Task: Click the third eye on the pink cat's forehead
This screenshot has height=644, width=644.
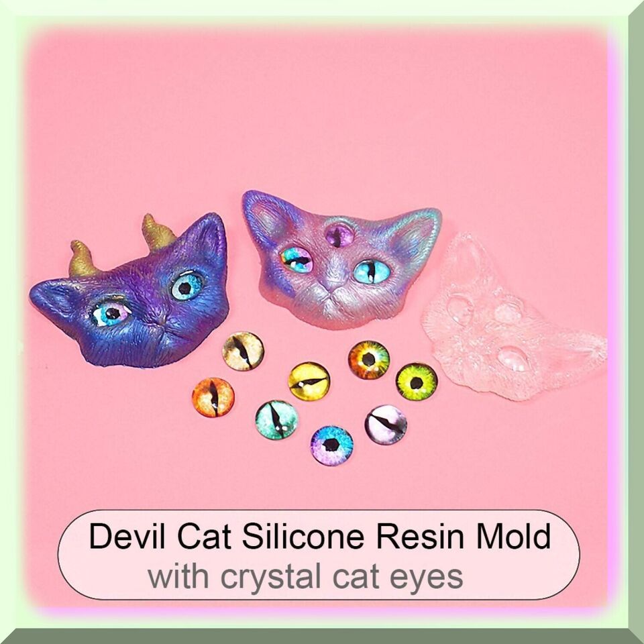Action: click(339, 235)
